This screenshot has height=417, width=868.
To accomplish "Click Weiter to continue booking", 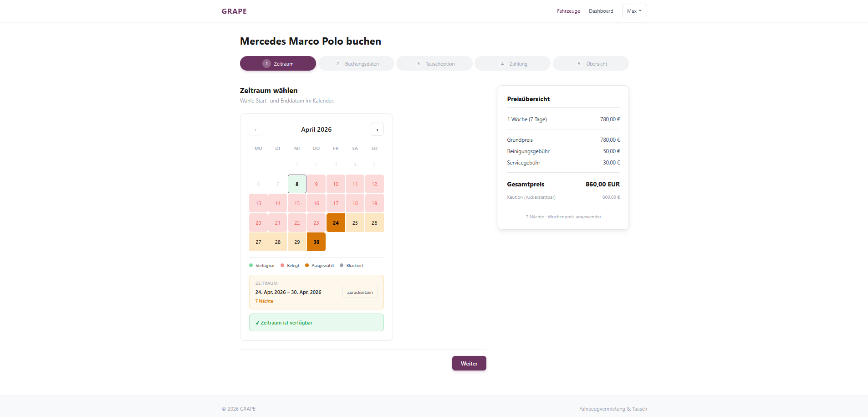I will coord(469,364).
